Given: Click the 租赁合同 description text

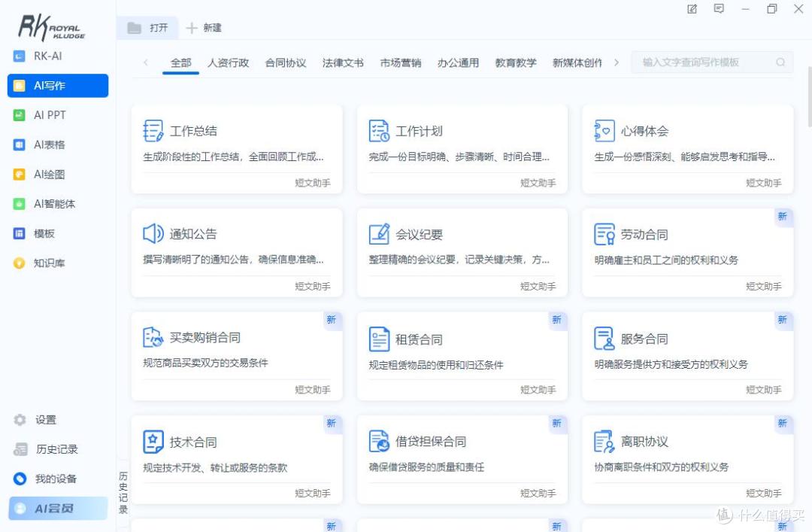Looking at the screenshot, I should [436, 364].
